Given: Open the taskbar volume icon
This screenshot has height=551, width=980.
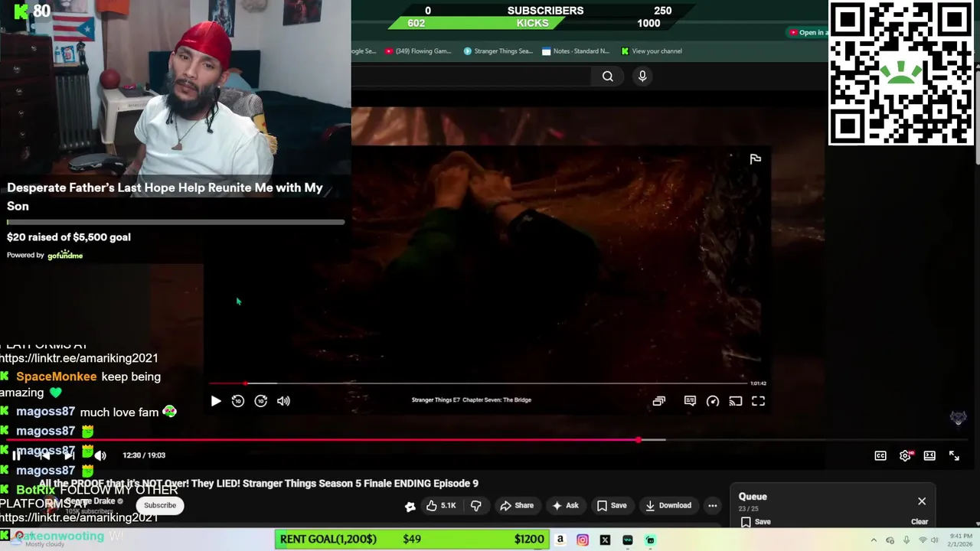Looking at the screenshot, I should [934, 540].
